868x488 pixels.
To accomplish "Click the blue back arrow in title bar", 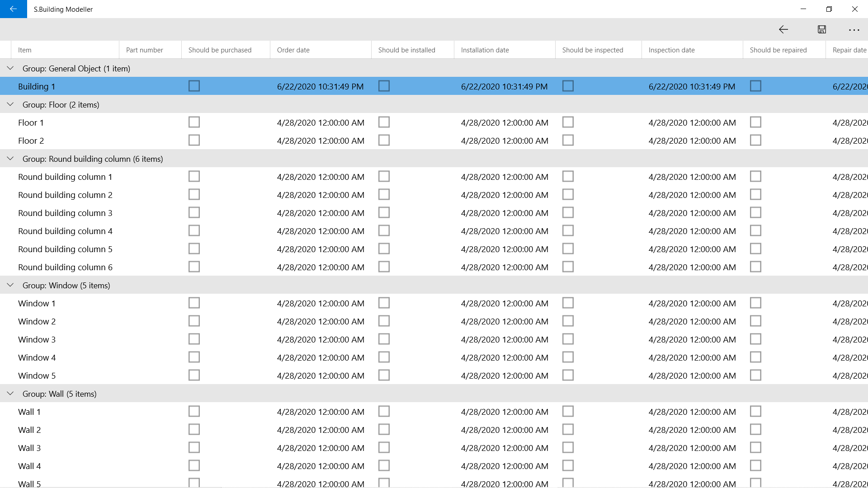I will [13, 9].
